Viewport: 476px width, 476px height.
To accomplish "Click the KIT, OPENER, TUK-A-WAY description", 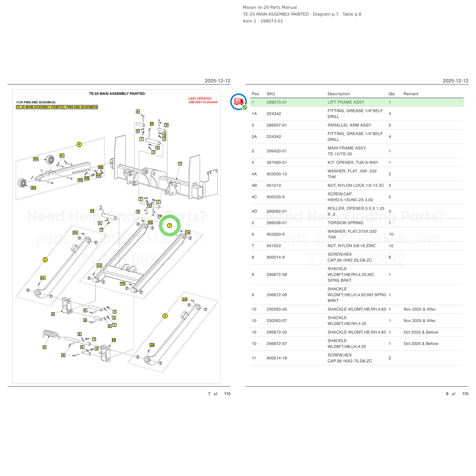I will 353,163.
